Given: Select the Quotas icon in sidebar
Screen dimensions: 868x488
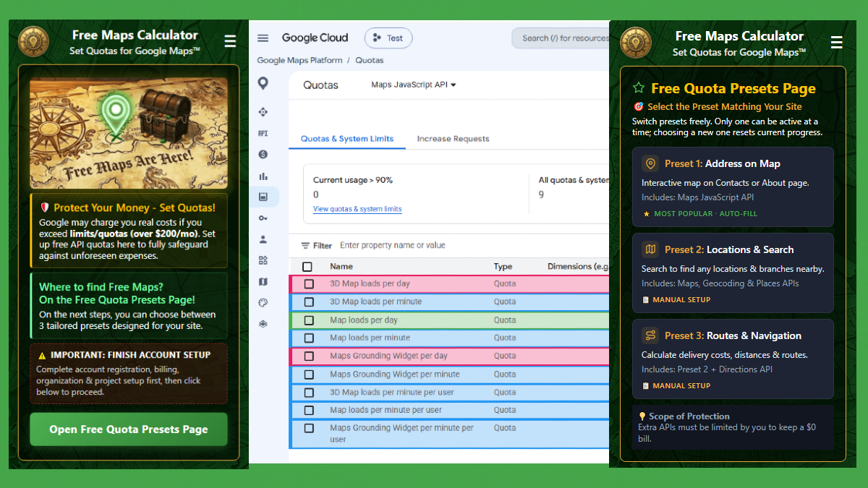Looking at the screenshot, I should [263, 197].
